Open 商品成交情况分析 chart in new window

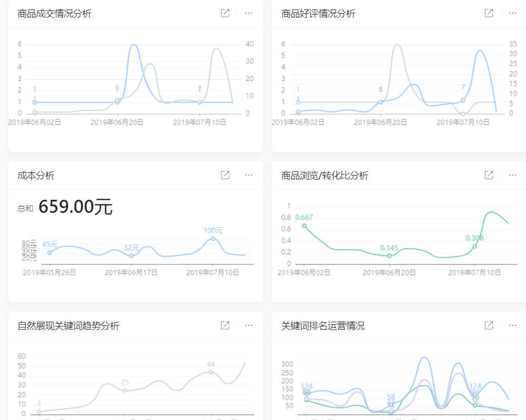pyautogui.click(x=225, y=14)
